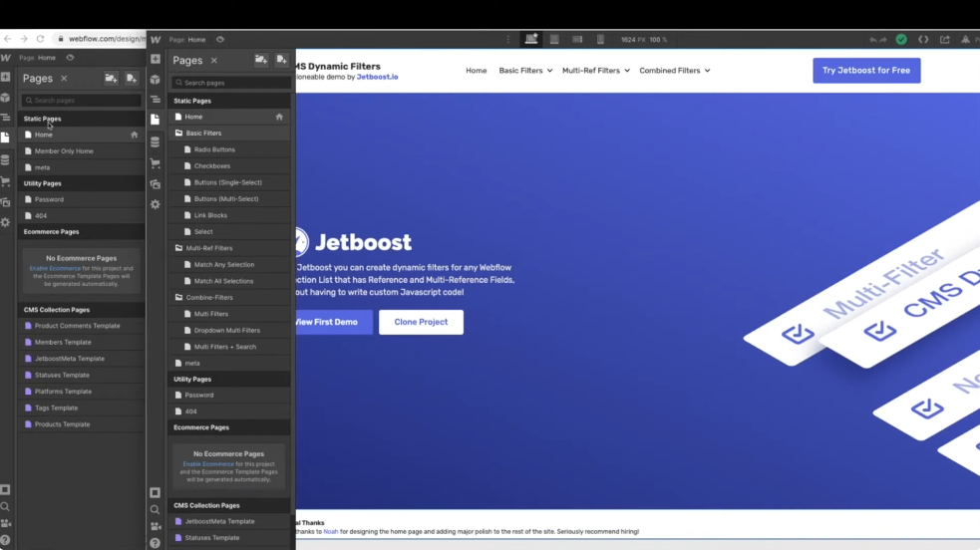Open Basic Filters dropdown in site navbar

click(525, 71)
